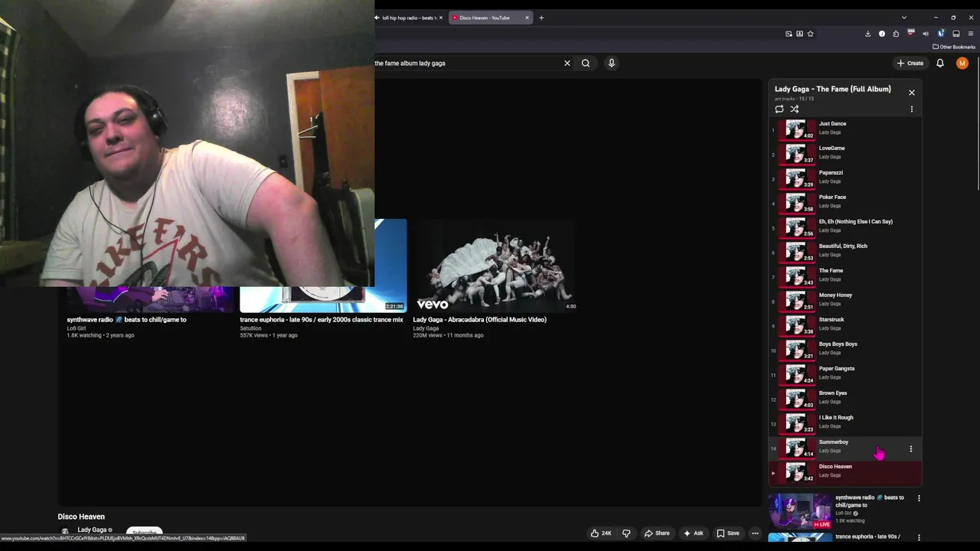
Task: Toggle browser sidebar icon
Action: [x=956, y=34]
